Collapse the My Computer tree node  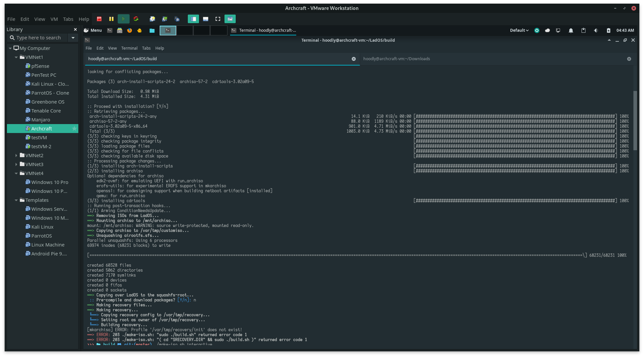10,48
